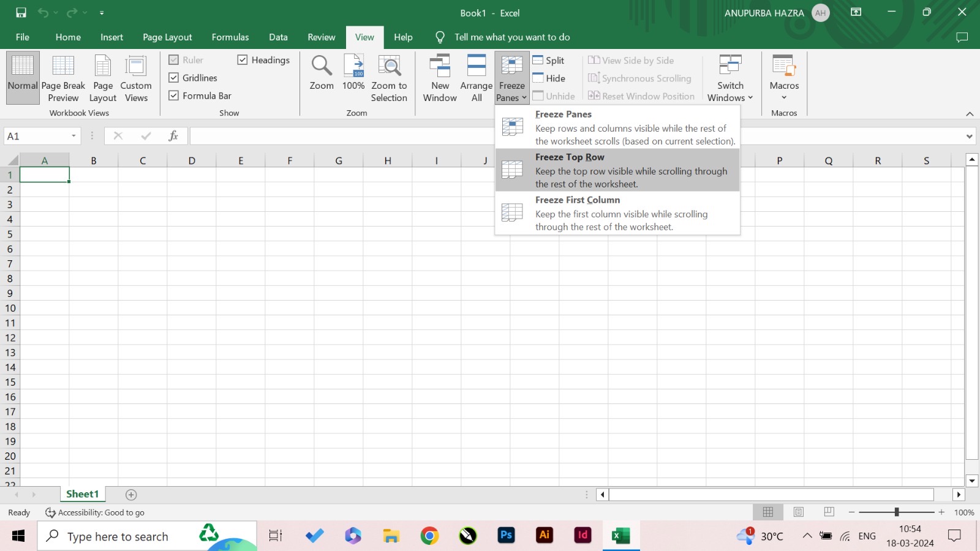Toggle the Formula Bar visibility
Viewport: 980px width, 551px height.
pyautogui.click(x=175, y=96)
